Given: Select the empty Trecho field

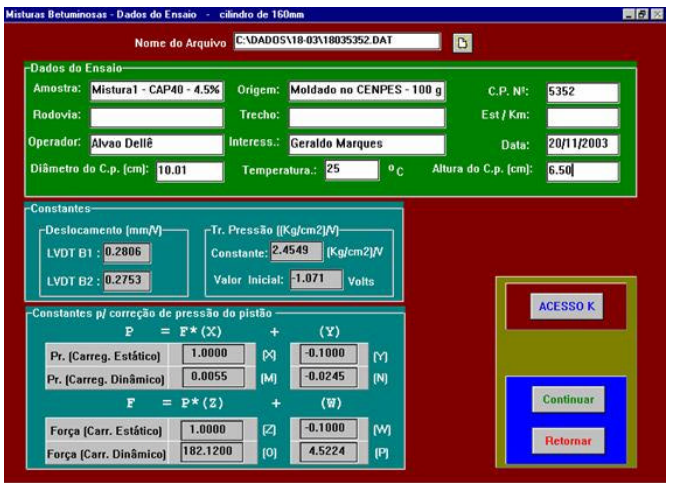Looking at the screenshot, I should click(x=366, y=117).
